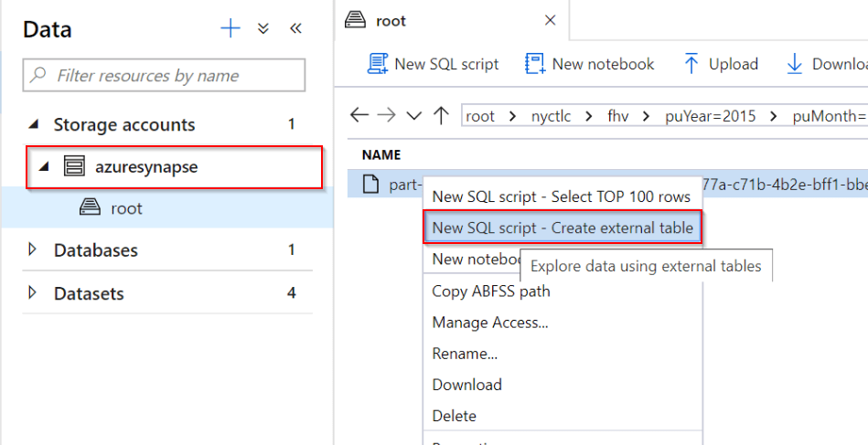Click the Datasets label

(x=89, y=293)
